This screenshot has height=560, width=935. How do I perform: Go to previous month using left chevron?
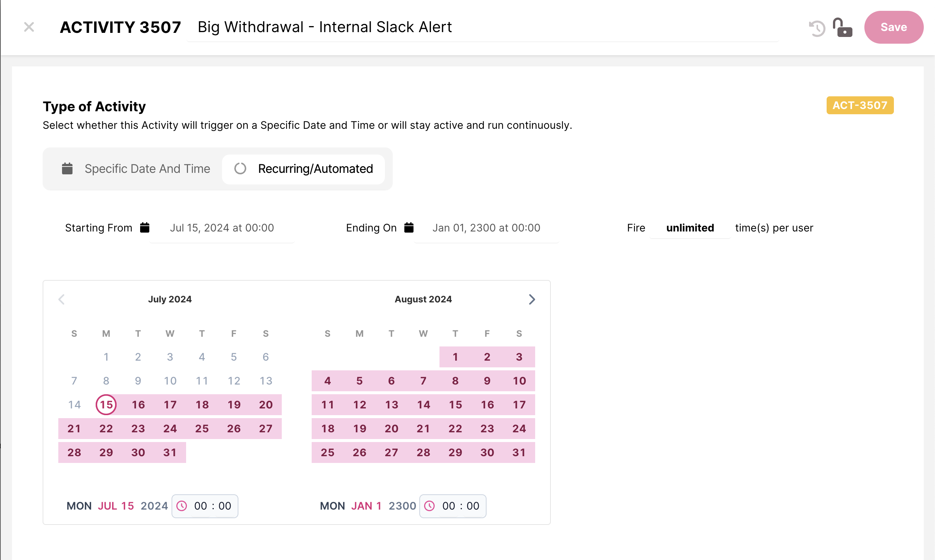point(62,299)
